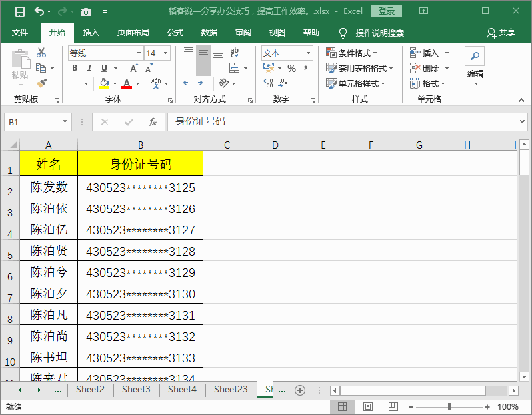This screenshot has height=415, width=532.
Task: Increase font size with larger A icon
Action: pyautogui.click(x=134, y=68)
